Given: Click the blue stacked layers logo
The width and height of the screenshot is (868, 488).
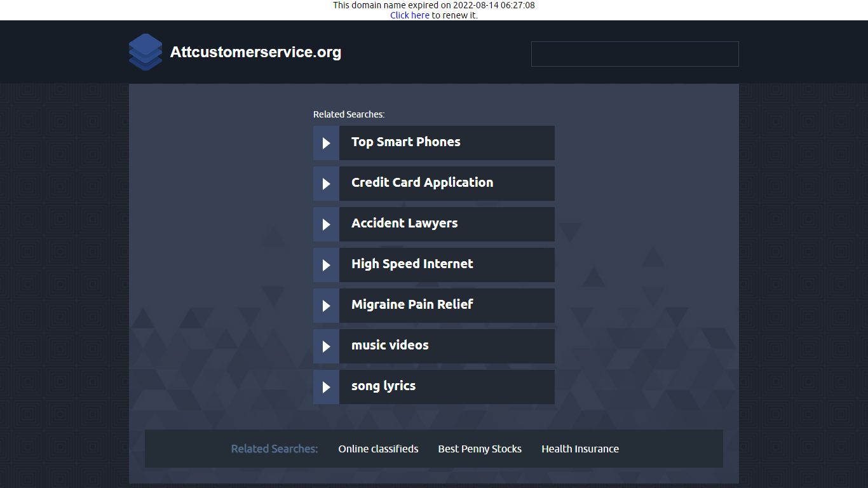Looking at the screenshot, I should (x=146, y=52).
